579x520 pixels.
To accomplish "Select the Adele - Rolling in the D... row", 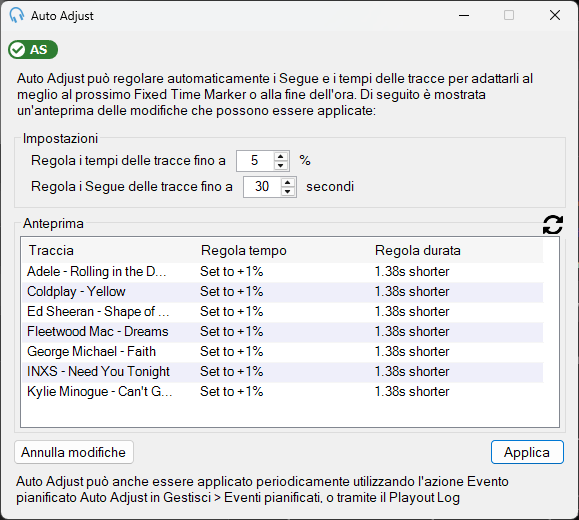I will pyautogui.click(x=282, y=271).
